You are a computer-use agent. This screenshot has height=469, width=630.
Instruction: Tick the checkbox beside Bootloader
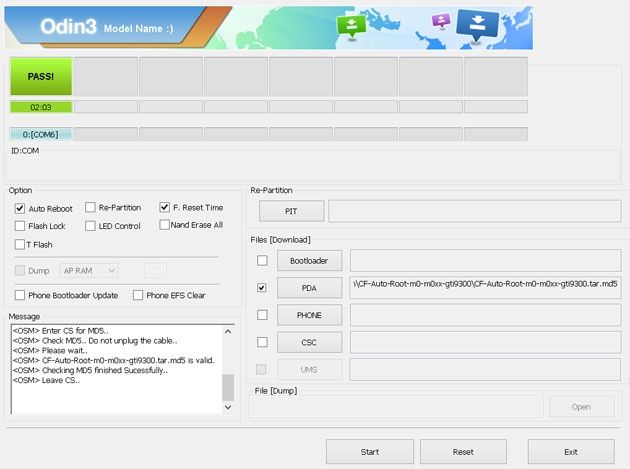(x=262, y=260)
